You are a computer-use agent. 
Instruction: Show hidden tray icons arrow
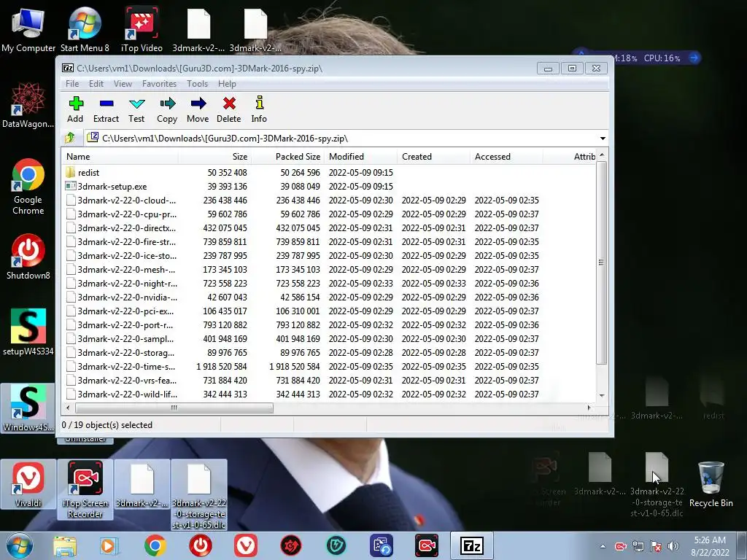coord(603,547)
